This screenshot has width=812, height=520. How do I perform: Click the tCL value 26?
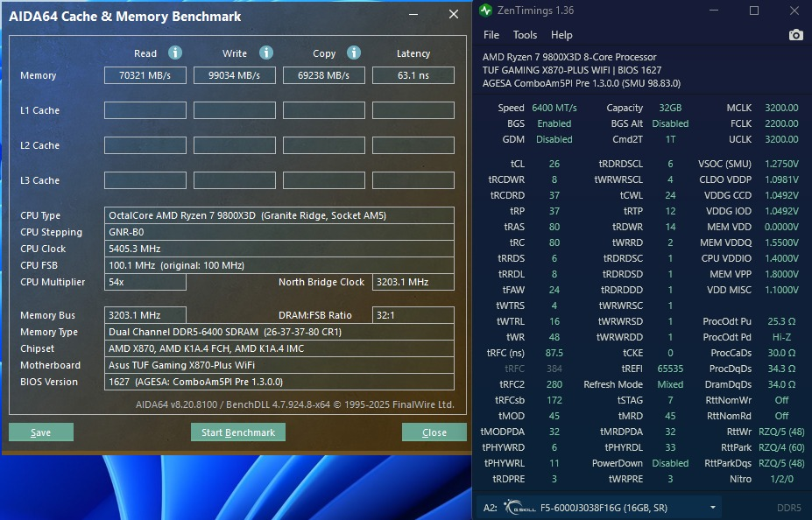[554, 164]
